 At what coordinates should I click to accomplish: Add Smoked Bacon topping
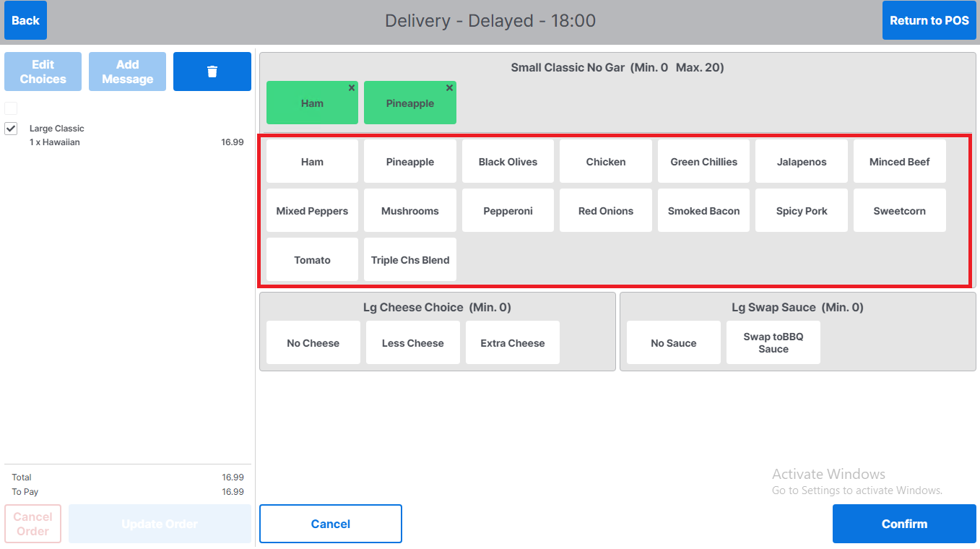pyautogui.click(x=703, y=211)
